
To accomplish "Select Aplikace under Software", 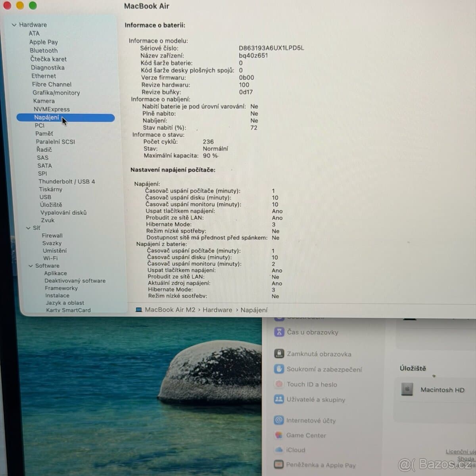I will pyautogui.click(x=56, y=273).
